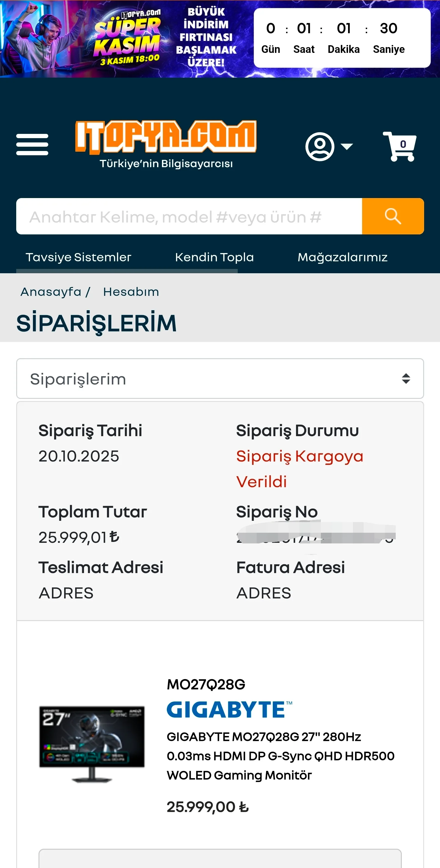Open the shopping cart icon

400,146
